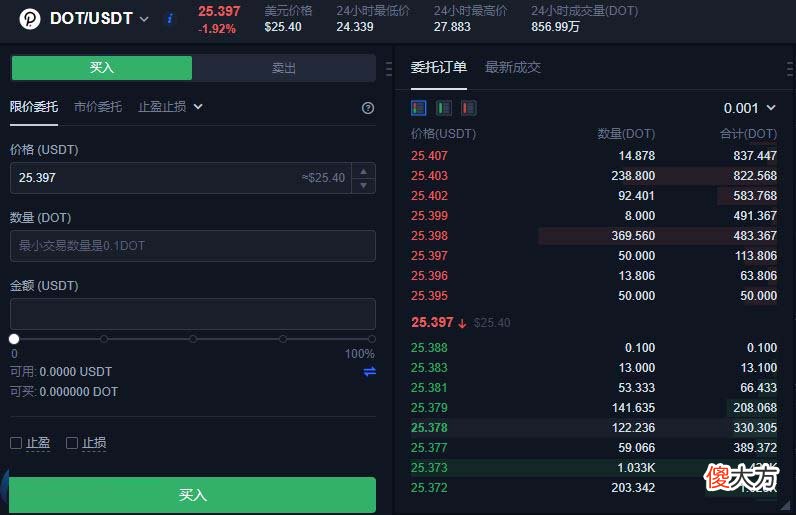
Task: Select buy order at price 25.377
Action: pos(593,447)
